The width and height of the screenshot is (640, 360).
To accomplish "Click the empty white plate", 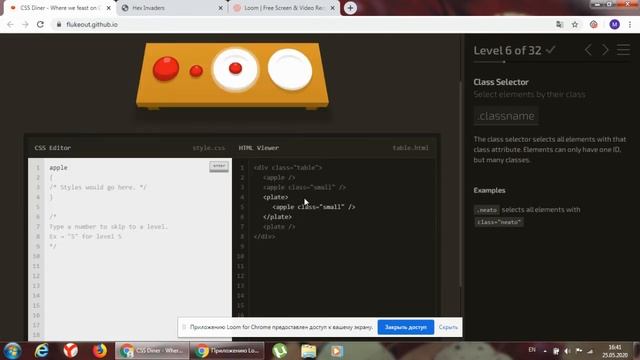I will point(290,69).
